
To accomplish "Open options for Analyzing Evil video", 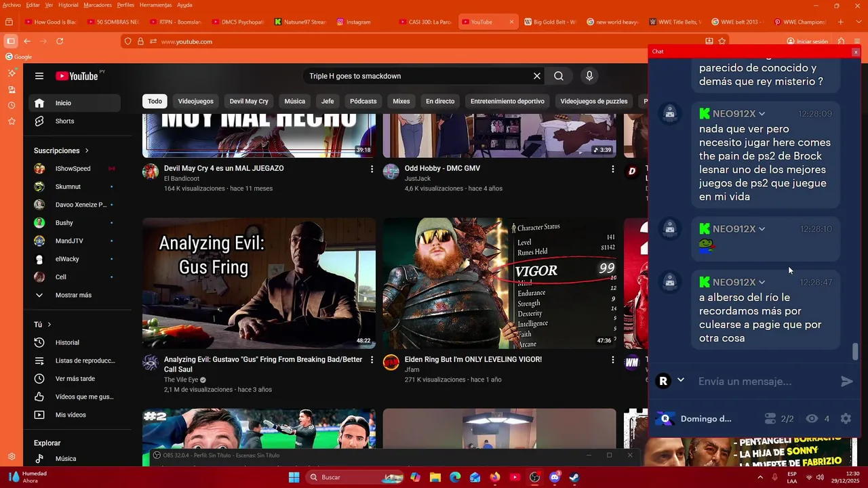I will 372,360.
